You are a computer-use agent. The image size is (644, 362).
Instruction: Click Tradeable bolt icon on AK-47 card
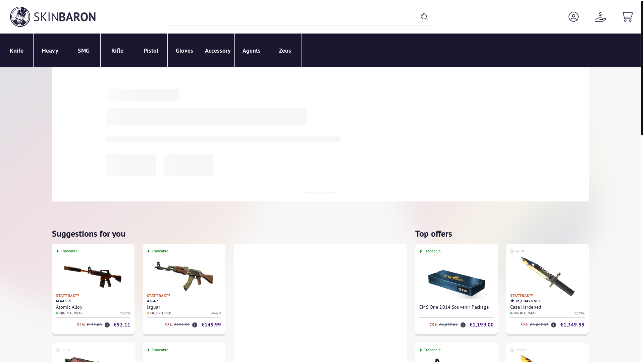(x=149, y=251)
